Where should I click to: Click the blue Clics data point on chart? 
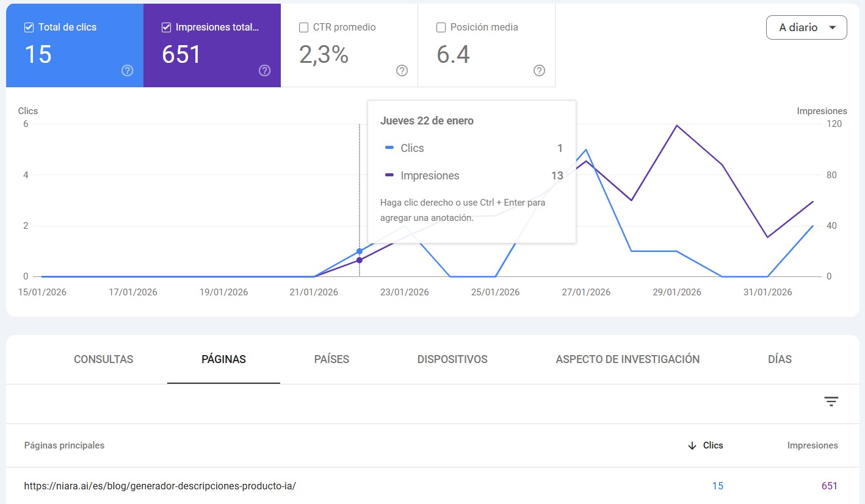tap(359, 251)
